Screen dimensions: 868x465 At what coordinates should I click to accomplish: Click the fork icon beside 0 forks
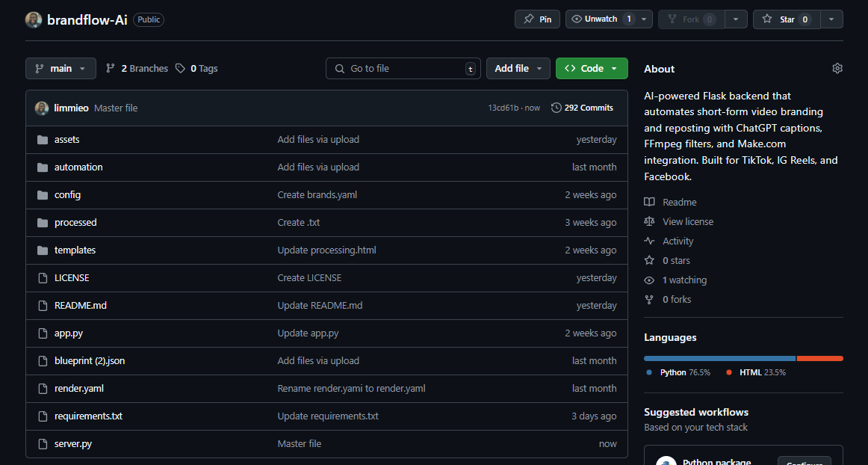[x=649, y=299]
